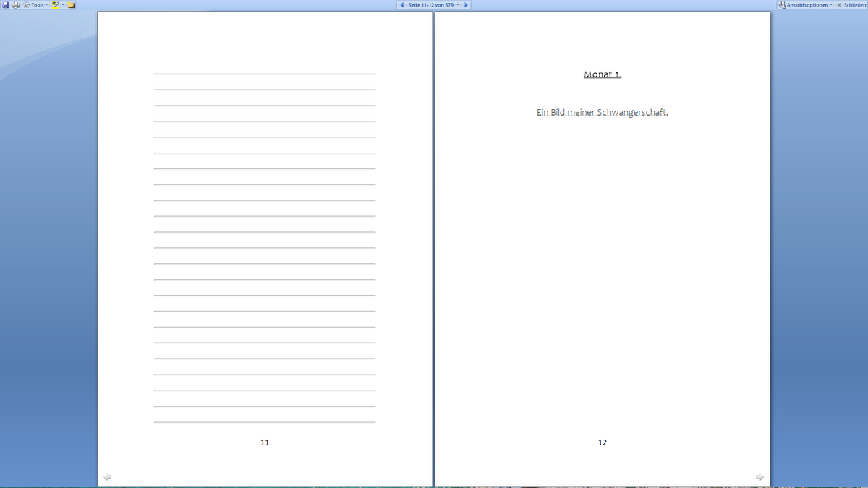
Task: Expand the highlight color dropdown arrow
Action: [63, 5]
